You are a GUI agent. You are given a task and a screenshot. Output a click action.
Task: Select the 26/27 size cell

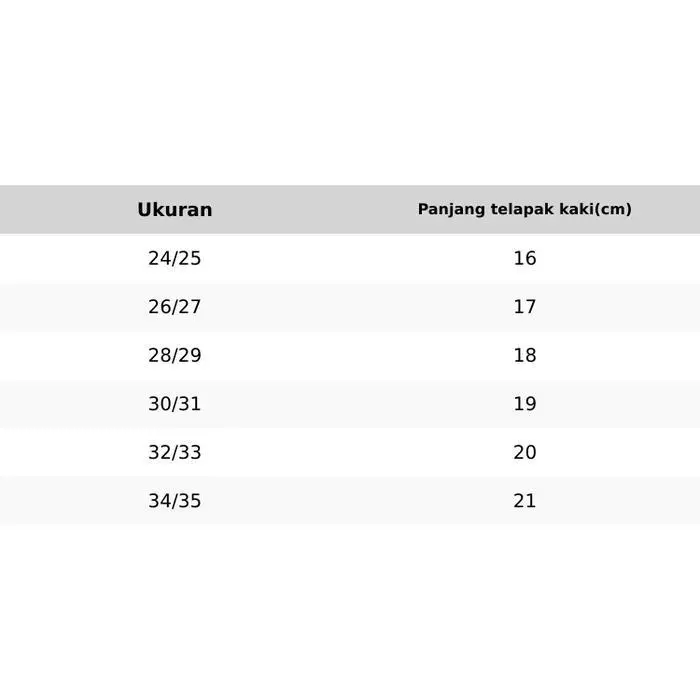point(175,307)
